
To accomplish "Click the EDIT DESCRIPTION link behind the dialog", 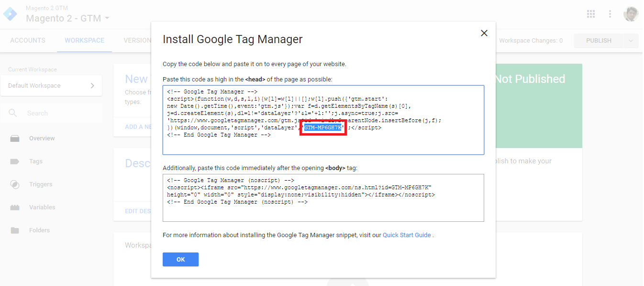I will [138, 211].
